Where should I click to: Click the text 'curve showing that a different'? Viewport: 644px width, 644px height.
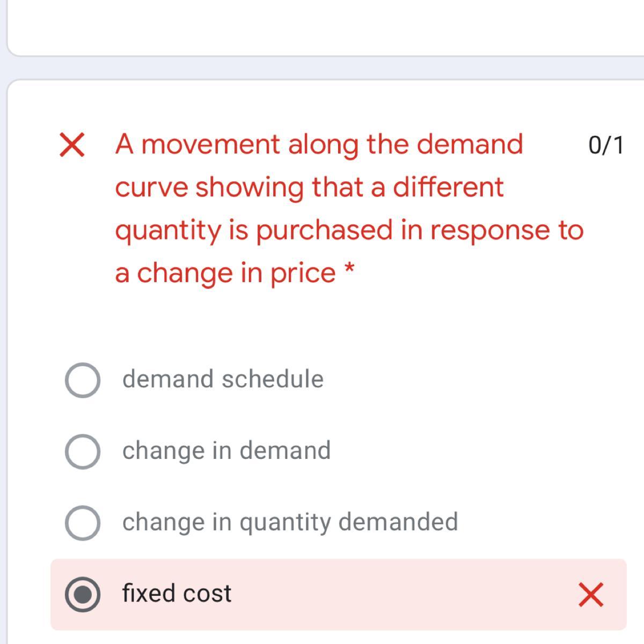(309, 187)
